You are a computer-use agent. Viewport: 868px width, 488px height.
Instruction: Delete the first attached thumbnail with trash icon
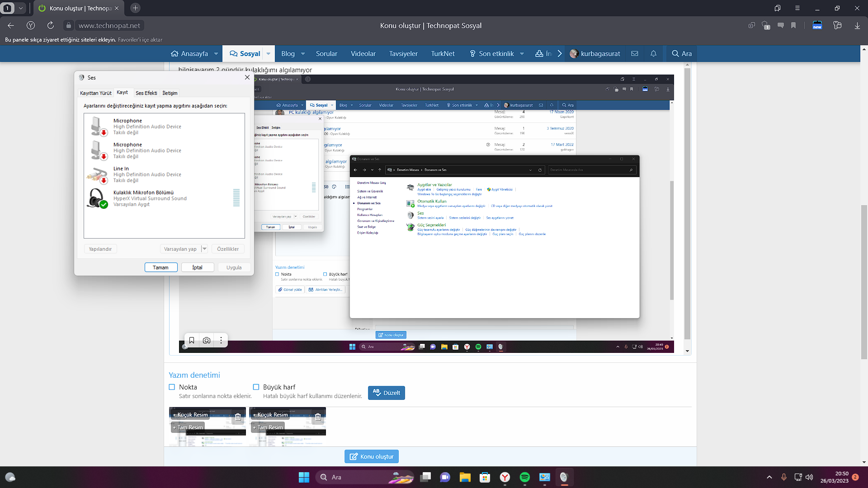click(238, 417)
